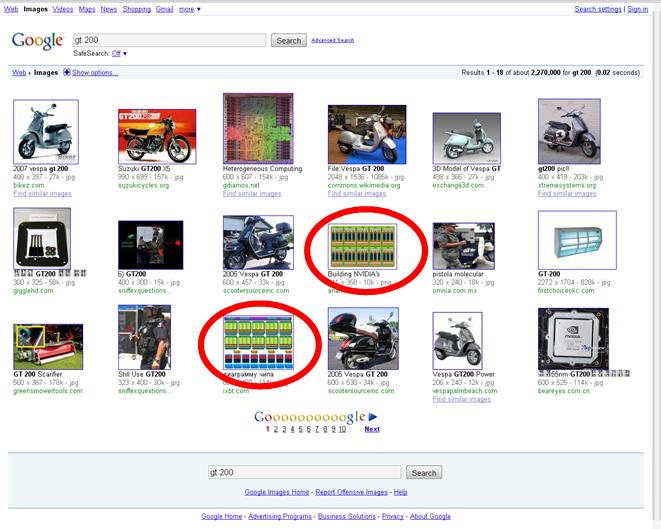The image size is (661, 529).
Task: Open the Vespa GT200 Power thumbnail
Action: point(457,341)
